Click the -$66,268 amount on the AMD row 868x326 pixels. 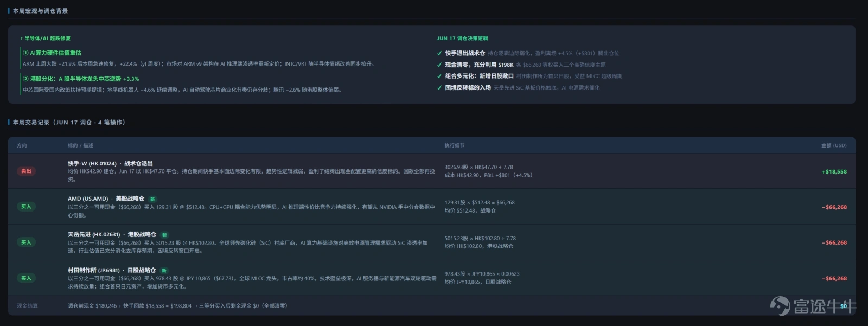point(834,207)
